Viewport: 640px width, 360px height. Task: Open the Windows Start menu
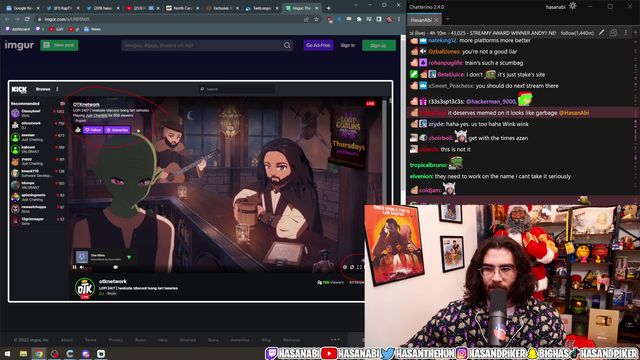7,353
